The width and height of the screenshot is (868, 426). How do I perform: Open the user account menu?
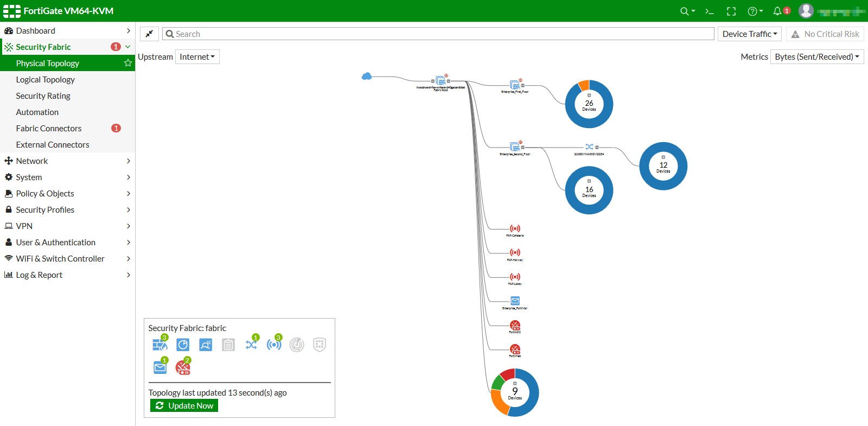tap(832, 11)
